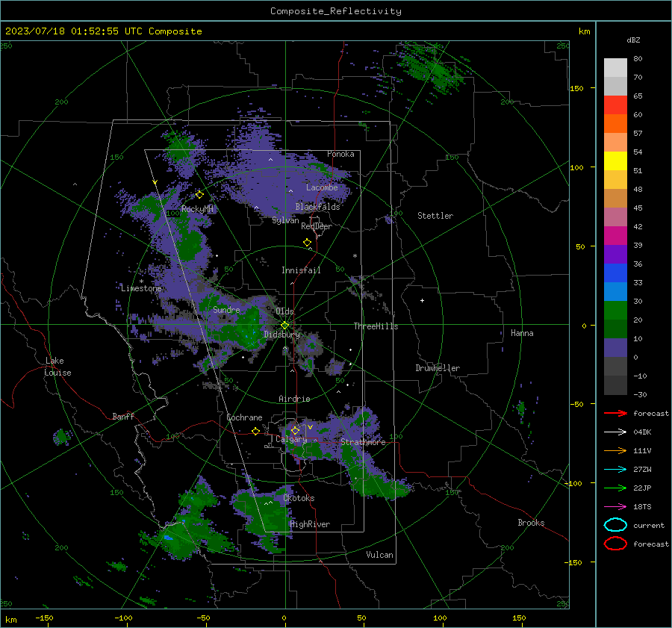The width and height of the screenshot is (672, 628).
Task: Select the vivid orange swatch in dBZ scale
Action: (615, 123)
